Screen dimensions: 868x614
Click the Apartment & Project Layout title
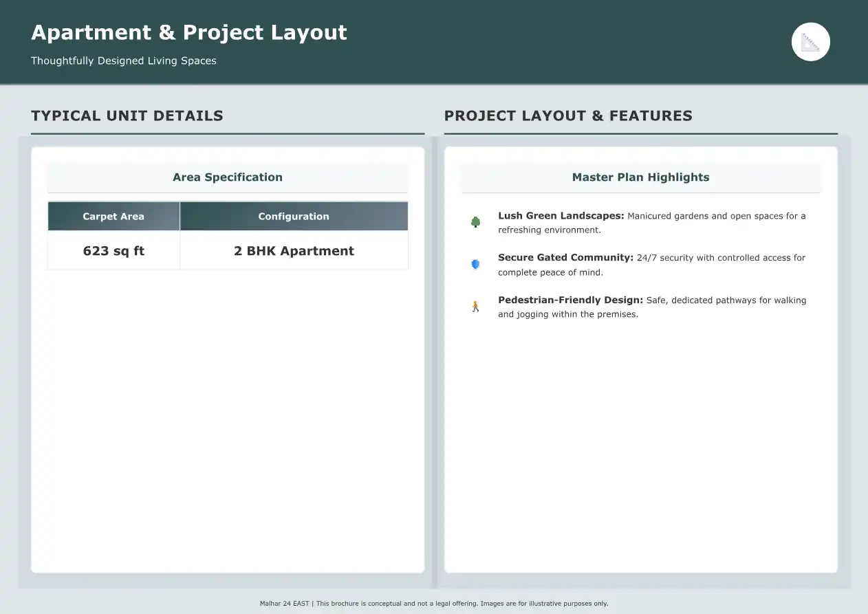(x=189, y=32)
